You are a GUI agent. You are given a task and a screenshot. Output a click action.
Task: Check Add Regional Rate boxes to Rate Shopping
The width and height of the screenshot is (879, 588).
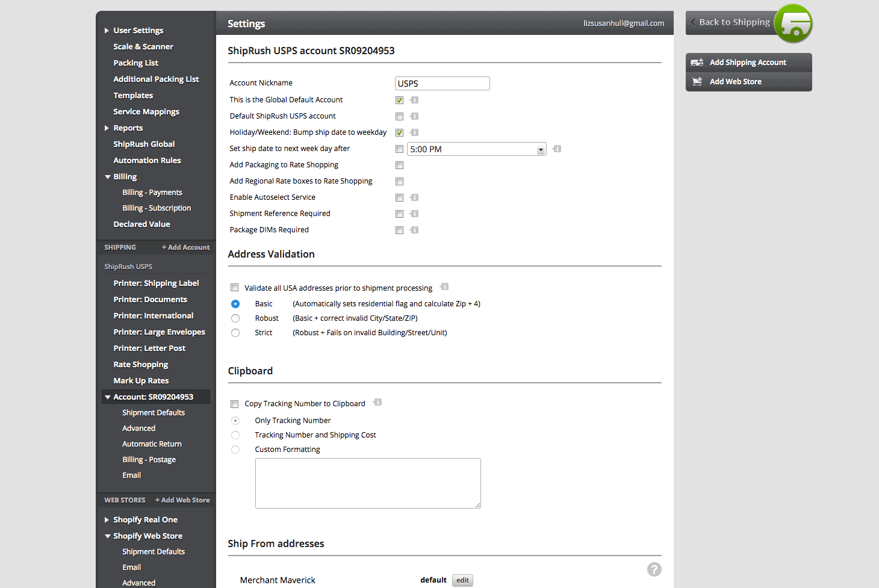(x=399, y=181)
